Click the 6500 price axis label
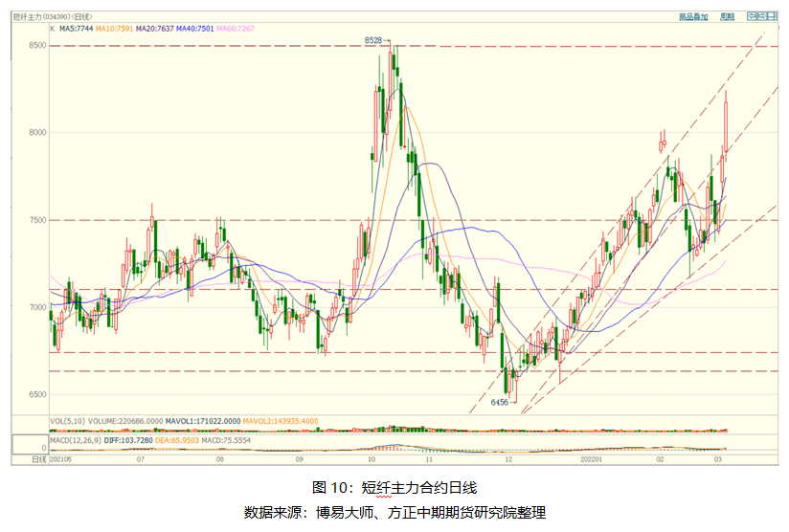Image resolution: width=789 pixels, height=532 pixels. point(37,395)
